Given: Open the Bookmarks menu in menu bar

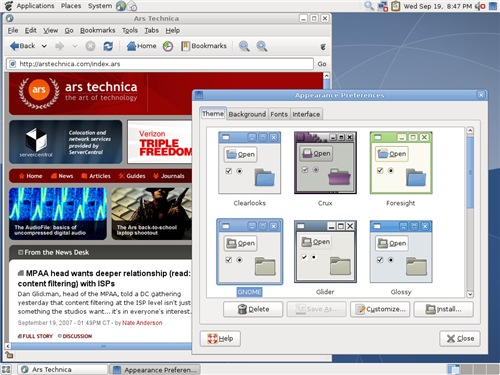Looking at the screenshot, I should tap(98, 30).
